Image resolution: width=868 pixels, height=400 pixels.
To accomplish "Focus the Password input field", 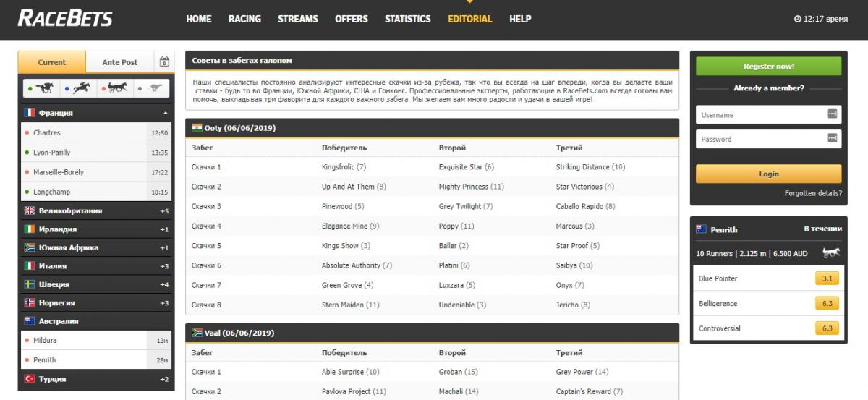I will point(769,139).
